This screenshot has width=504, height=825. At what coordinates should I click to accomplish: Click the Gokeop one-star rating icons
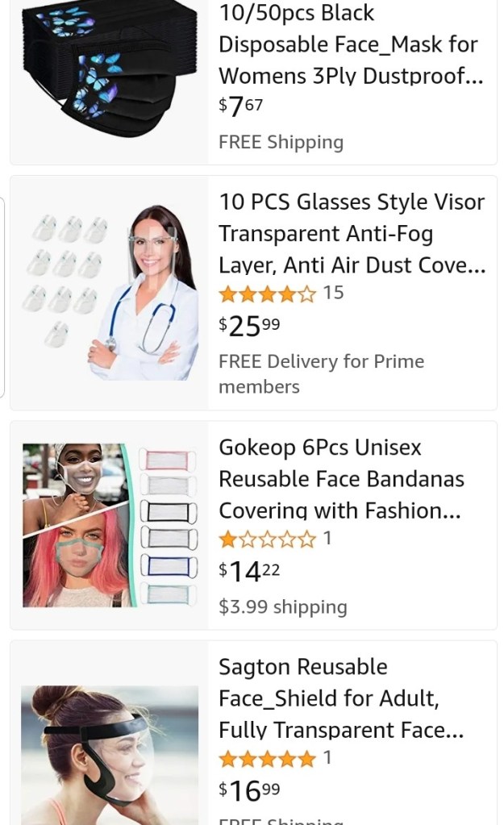point(268,539)
